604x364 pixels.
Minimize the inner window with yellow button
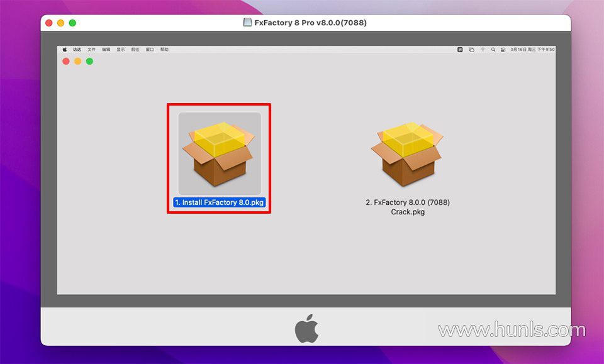click(78, 61)
